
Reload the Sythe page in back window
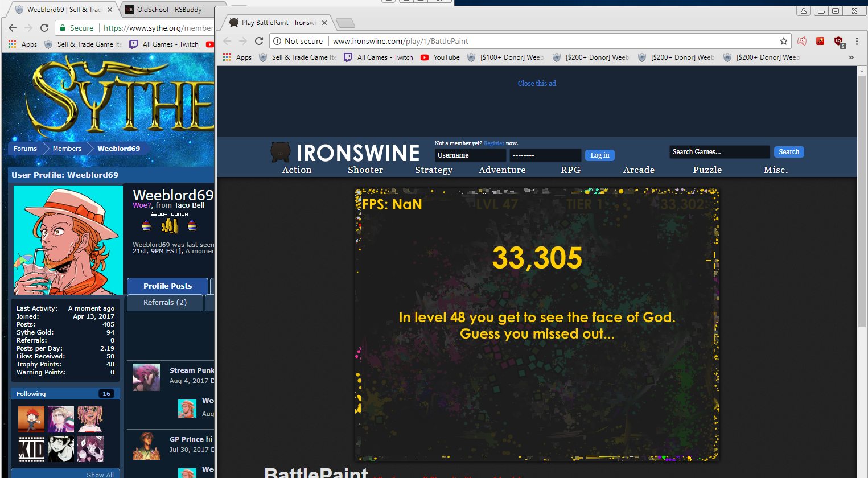(x=44, y=28)
